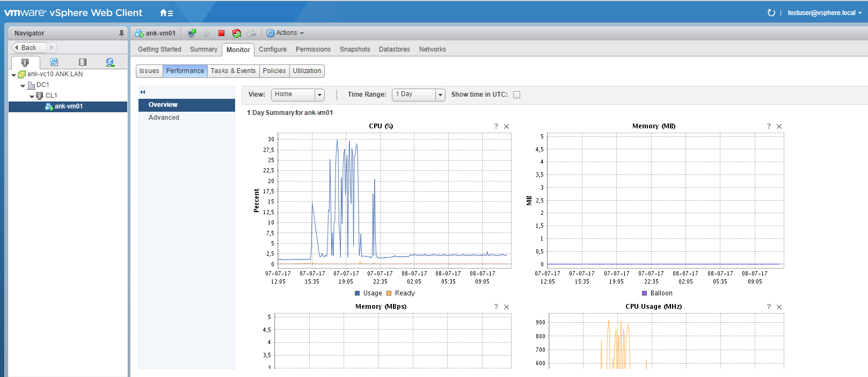The height and width of the screenshot is (377, 868).
Task: Switch to VMs and Templates navigator view
Action: [54, 62]
